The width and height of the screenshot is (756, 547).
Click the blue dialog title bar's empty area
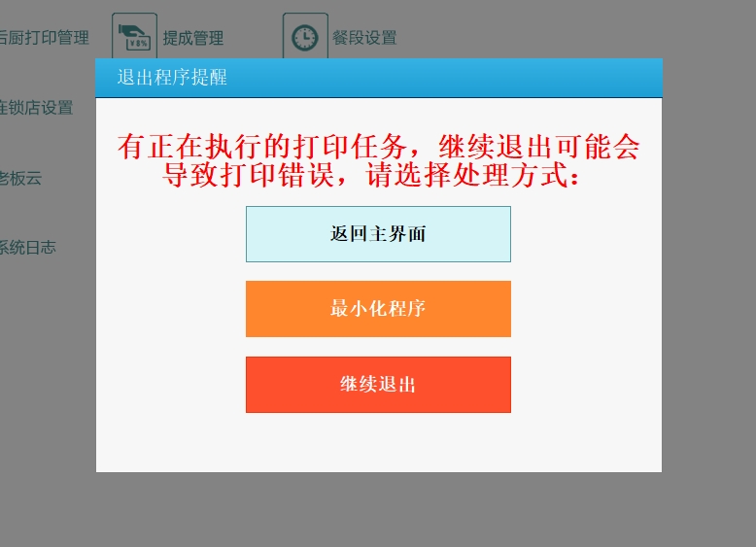(443, 78)
